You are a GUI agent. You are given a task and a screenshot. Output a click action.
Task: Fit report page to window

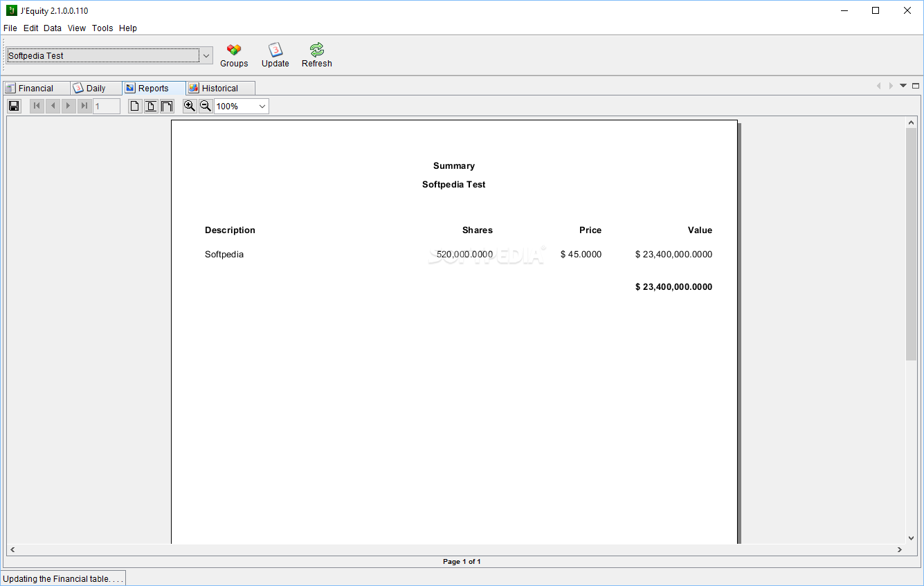pyautogui.click(x=151, y=106)
